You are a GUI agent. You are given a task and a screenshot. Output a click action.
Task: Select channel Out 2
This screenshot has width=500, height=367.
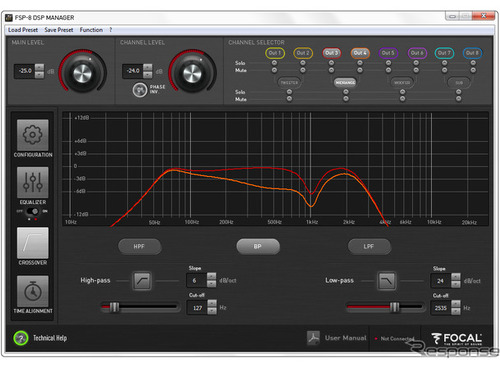[303, 53]
